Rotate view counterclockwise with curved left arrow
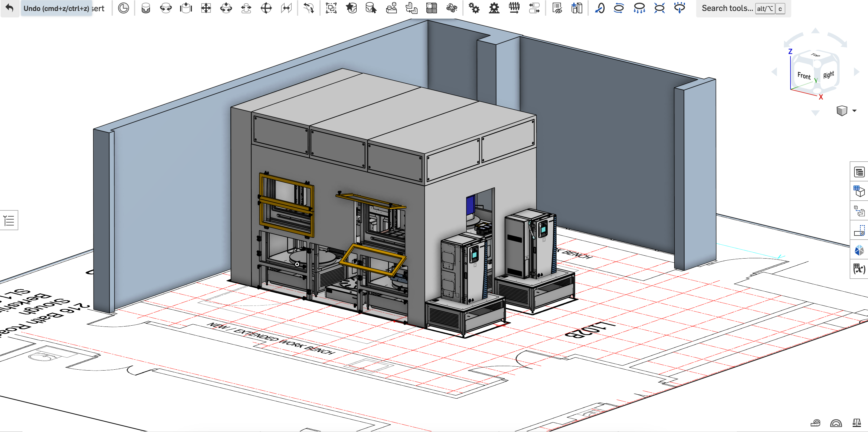Screen dimensions: 868x432 (792, 40)
